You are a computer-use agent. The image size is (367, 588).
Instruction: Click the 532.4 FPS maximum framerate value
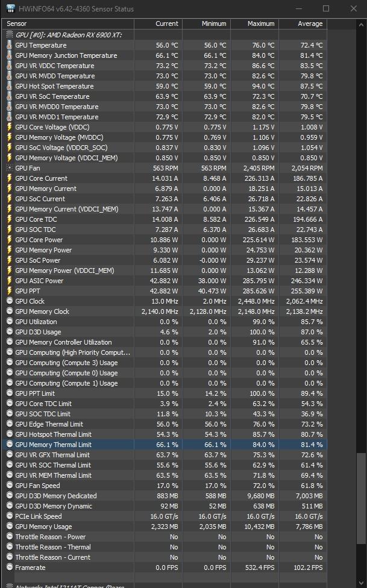[260, 568]
